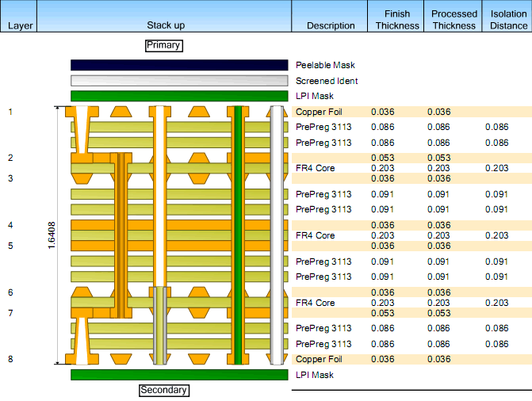
Task: Click the green-filled through via in the stack
Action: coord(238,235)
